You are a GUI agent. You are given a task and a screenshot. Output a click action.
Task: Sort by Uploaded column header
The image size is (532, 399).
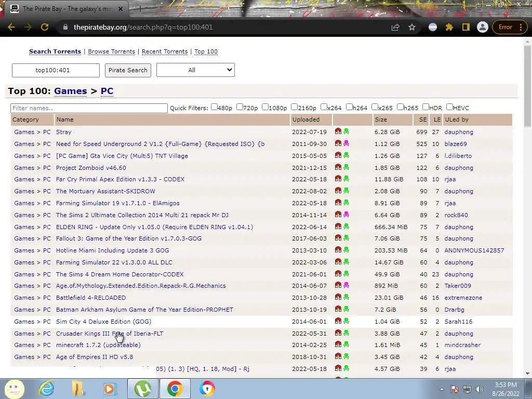[x=305, y=119]
